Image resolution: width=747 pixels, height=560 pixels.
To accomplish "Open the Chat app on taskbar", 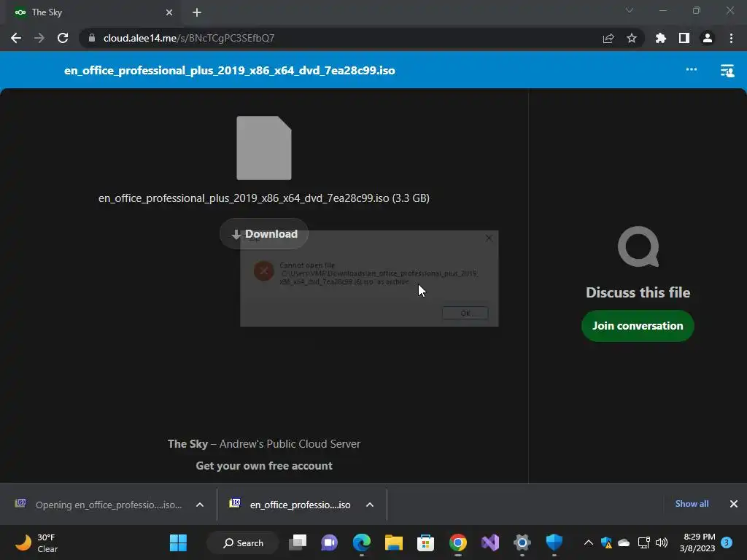I will [x=329, y=542].
